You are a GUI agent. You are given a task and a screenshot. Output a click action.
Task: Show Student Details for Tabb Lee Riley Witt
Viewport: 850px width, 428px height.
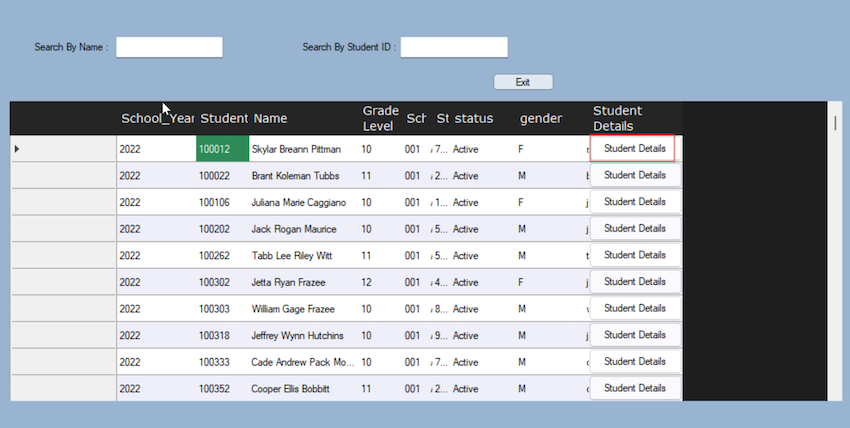(x=635, y=255)
